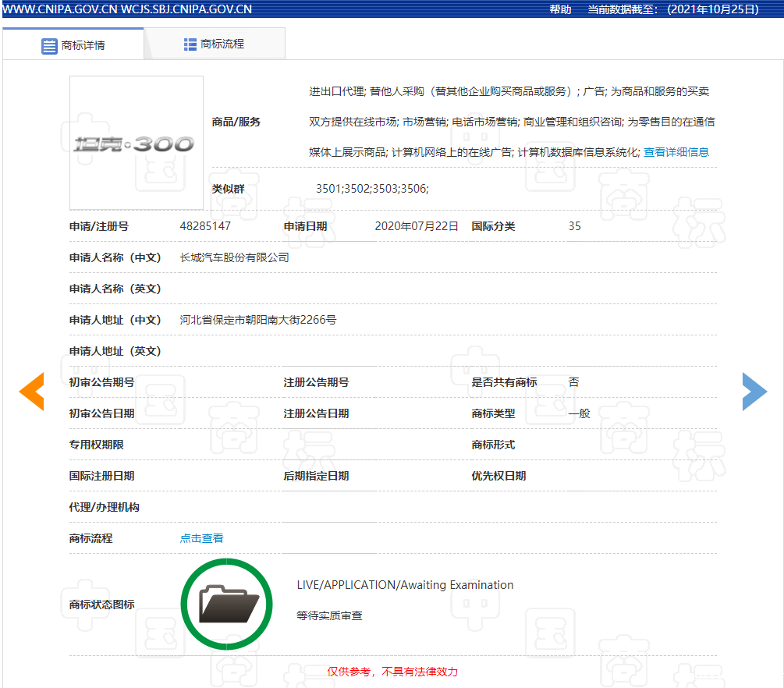Click the LIVE/APPLICATION/Awaiting Examination status text

(405, 585)
